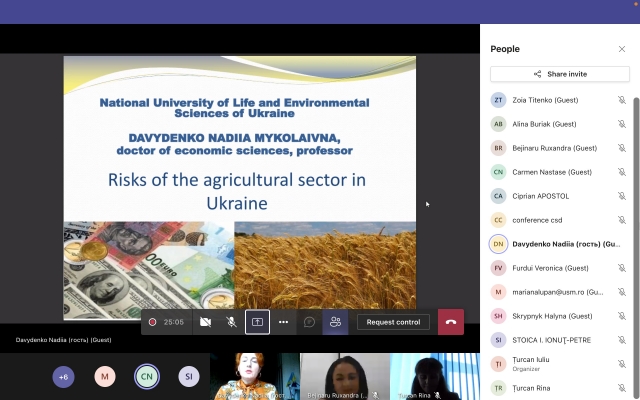The height and width of the screenshot is (400, 640).
Task: Hang up the call
Action: coord(451,322)
